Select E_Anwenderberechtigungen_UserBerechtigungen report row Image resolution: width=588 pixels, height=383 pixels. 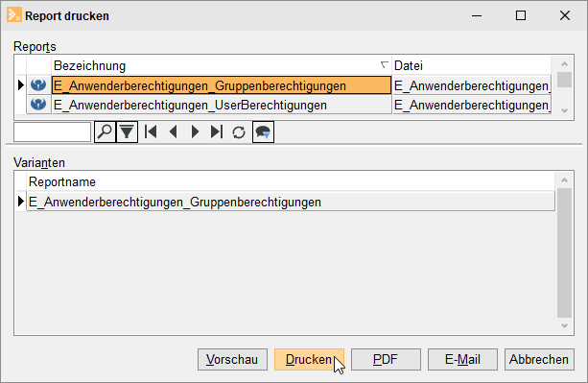tap(222, 105)
